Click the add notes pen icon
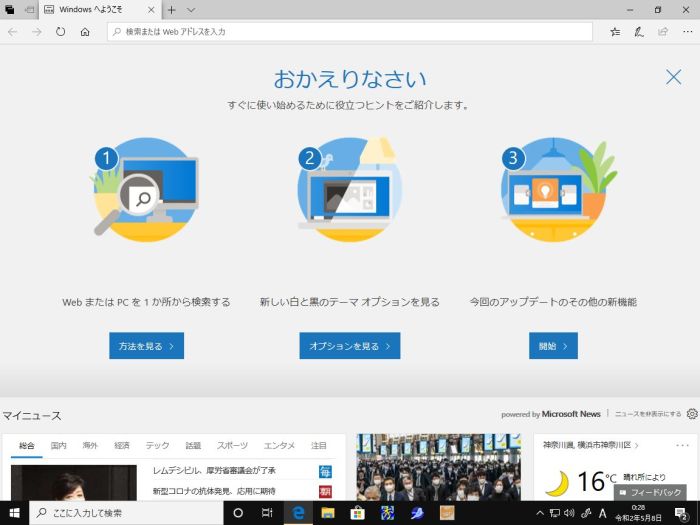This screenshot has width=700, height=525. click(x=639, y=32)
